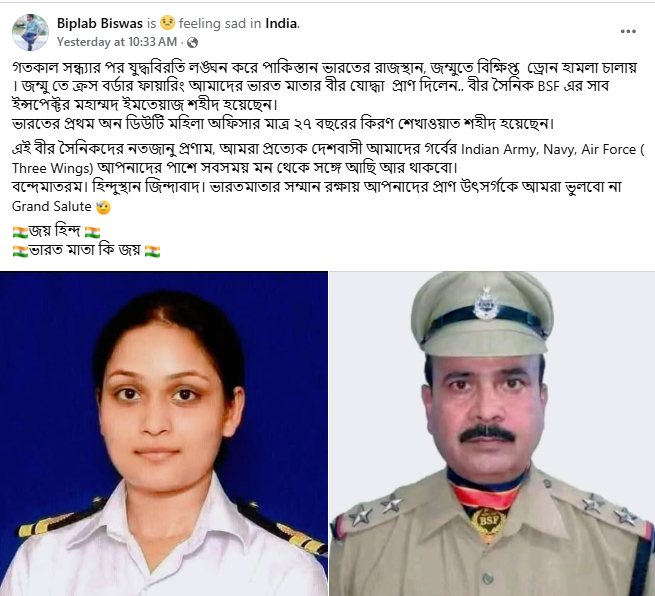Click the flag emoji after জয় হিন্দ
This screenshot has width=655, height=596.
[92, 232]
